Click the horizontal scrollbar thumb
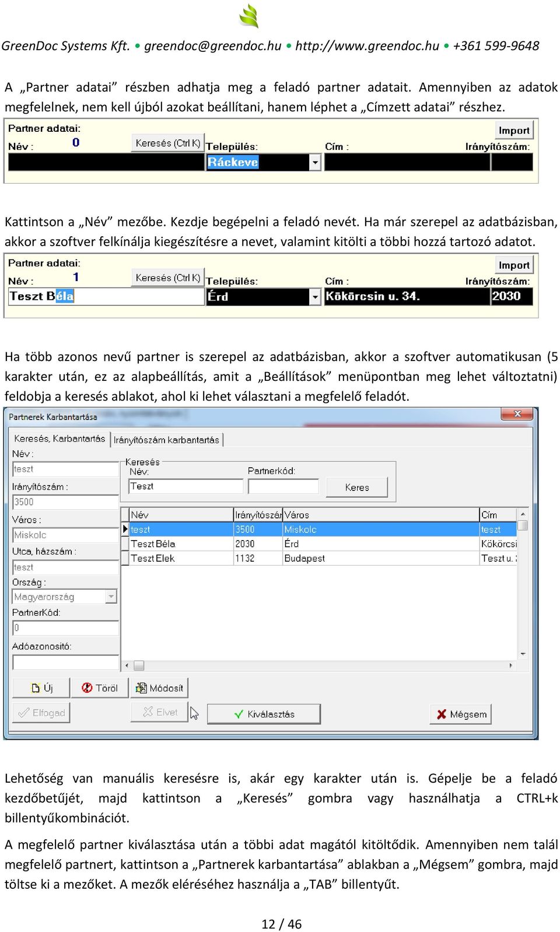The width and height of the screenshot is (560, 932). (139, 665)
